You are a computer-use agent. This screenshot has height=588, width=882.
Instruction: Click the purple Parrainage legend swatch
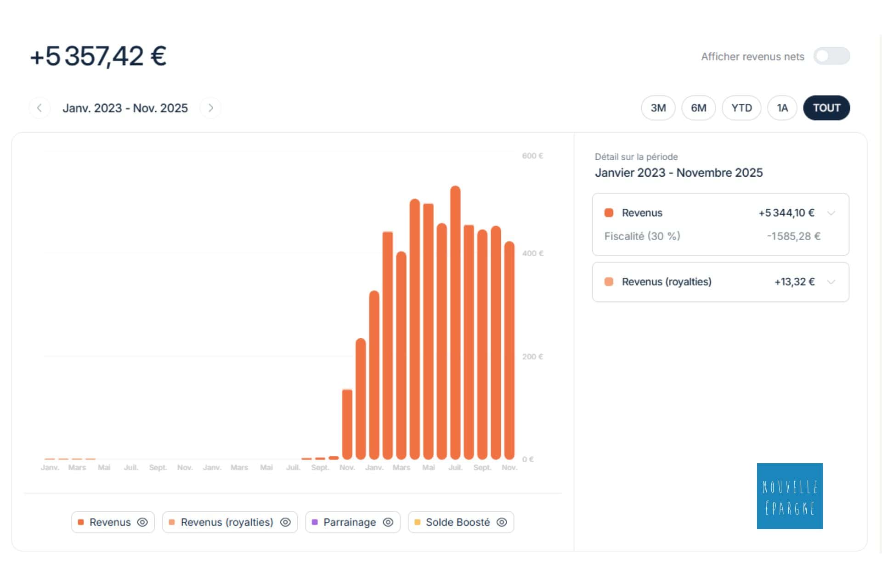[x=314, y=522]
